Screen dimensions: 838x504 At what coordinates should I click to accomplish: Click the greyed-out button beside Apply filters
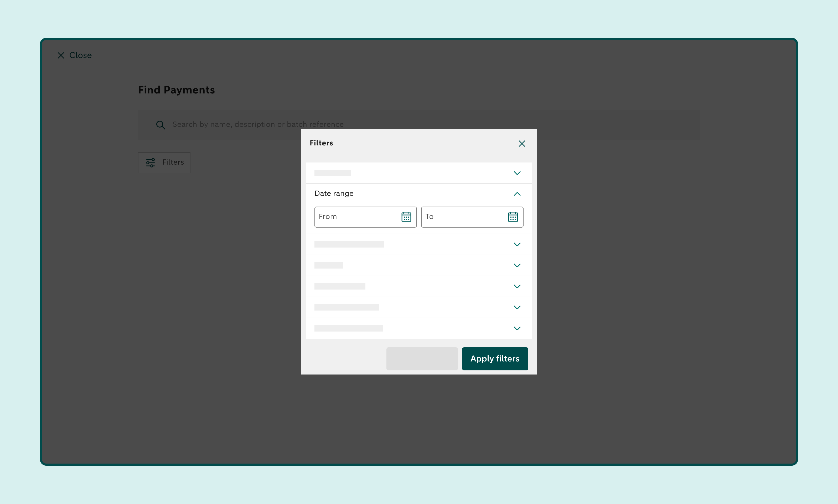[x=422, y=359]
